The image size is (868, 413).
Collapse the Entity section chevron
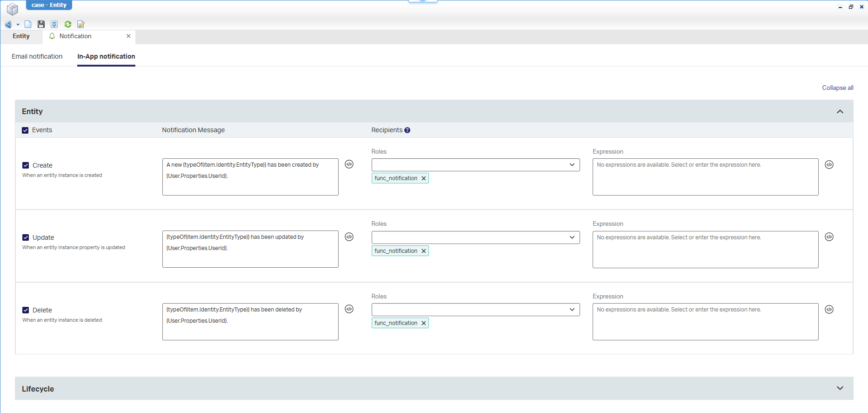(x=840, y=112)
